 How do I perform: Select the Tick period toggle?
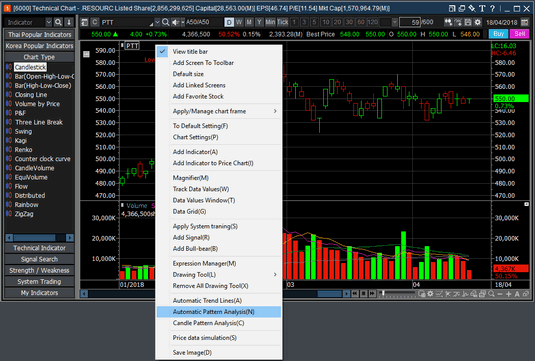[283, 22]
